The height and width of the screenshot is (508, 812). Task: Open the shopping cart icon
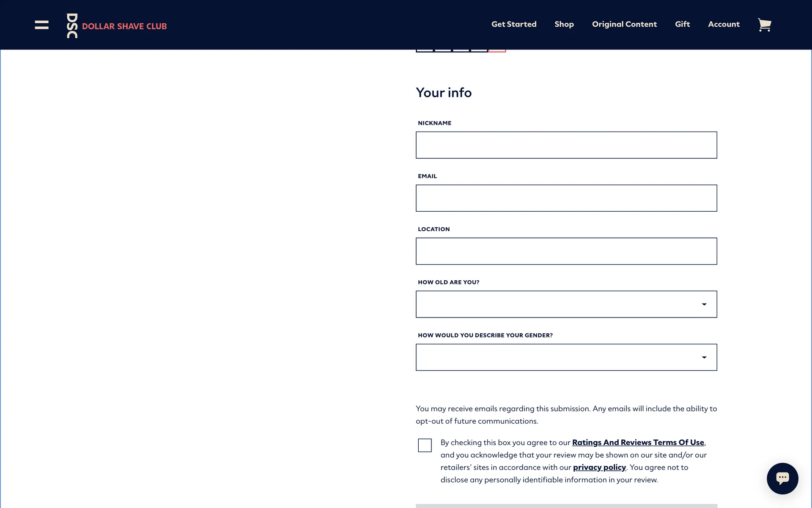764,25
